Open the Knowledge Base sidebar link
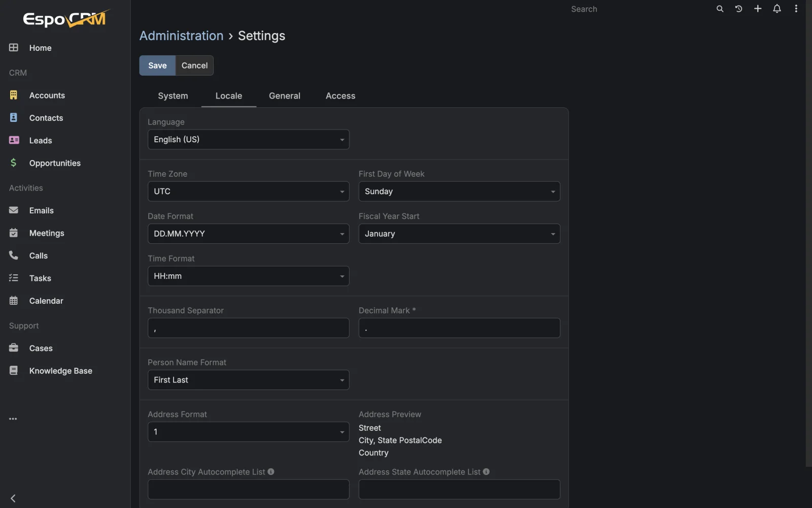The image size is (812, 508). 61,370
